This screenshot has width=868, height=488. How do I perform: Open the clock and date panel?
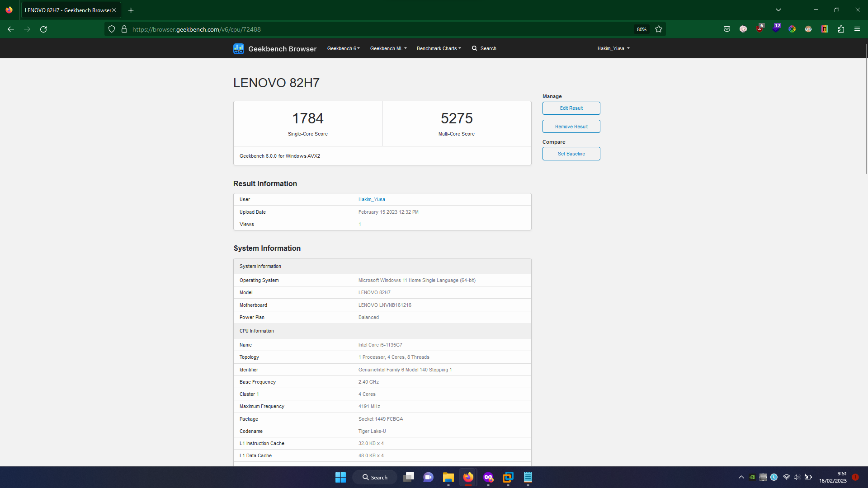pos(833,477)
